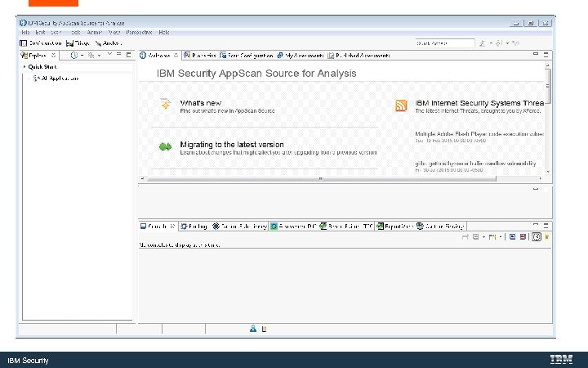
Task: Maximize the Explorer panel
Action: (129, 55)
